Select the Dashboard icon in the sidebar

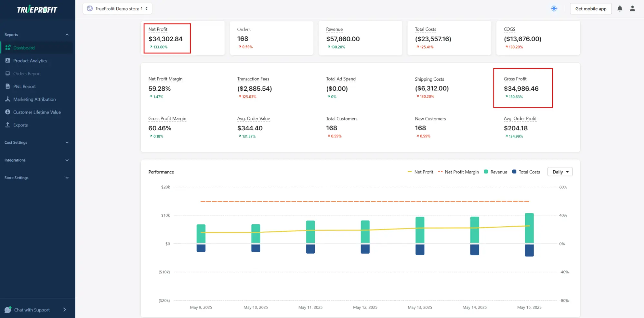coord(8,48)
